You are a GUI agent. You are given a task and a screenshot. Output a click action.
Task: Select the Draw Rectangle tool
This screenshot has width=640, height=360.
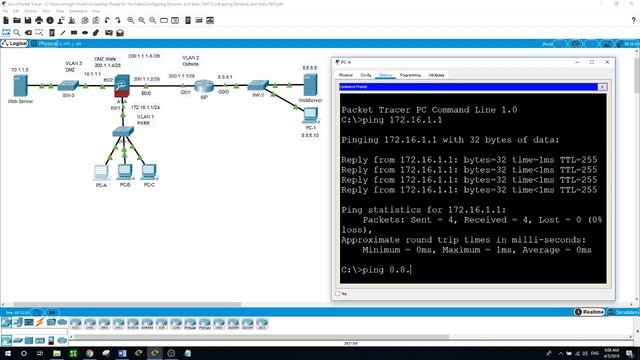tap(74, 32)
